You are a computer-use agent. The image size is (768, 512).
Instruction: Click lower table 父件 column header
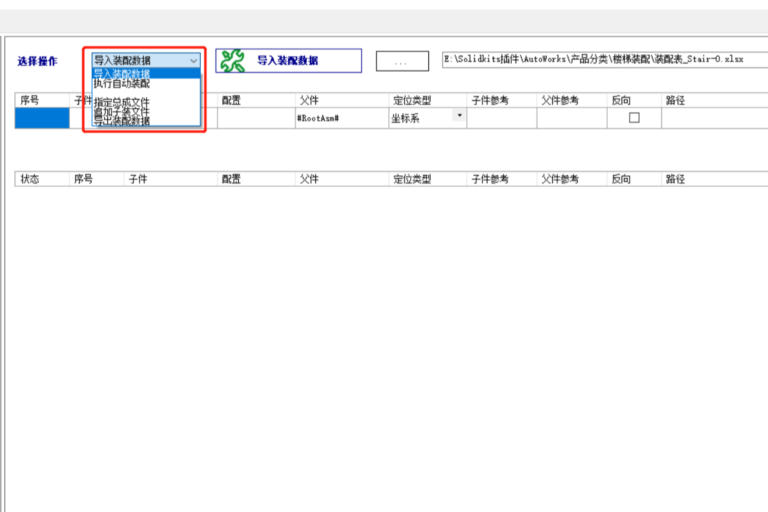[342, 179]
